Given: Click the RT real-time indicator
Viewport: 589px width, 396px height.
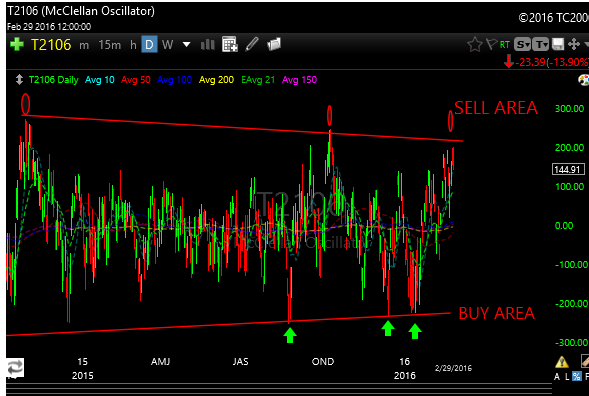Looking at the screenshot, I should (505, 45).
